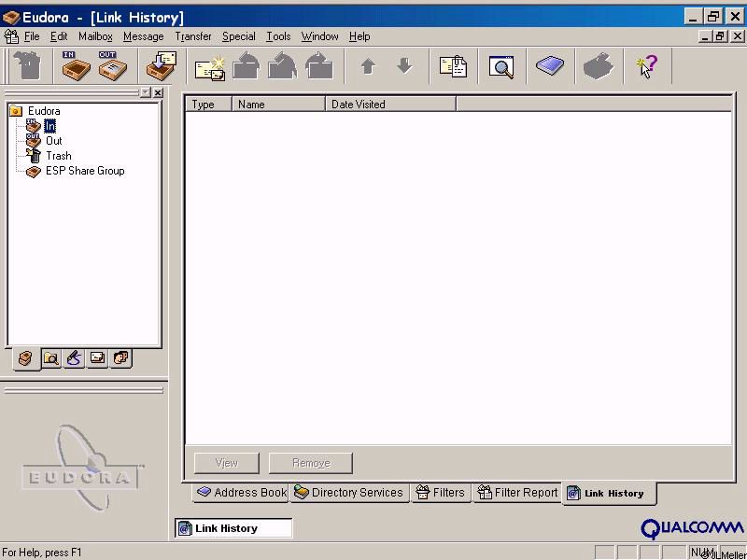Screen dimensions: 747x560
Task: Click the Link History window task button
Action: [233, 528]
